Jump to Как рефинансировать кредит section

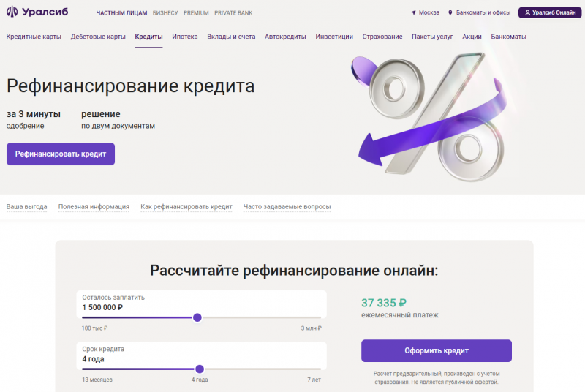tap(186, 207)
